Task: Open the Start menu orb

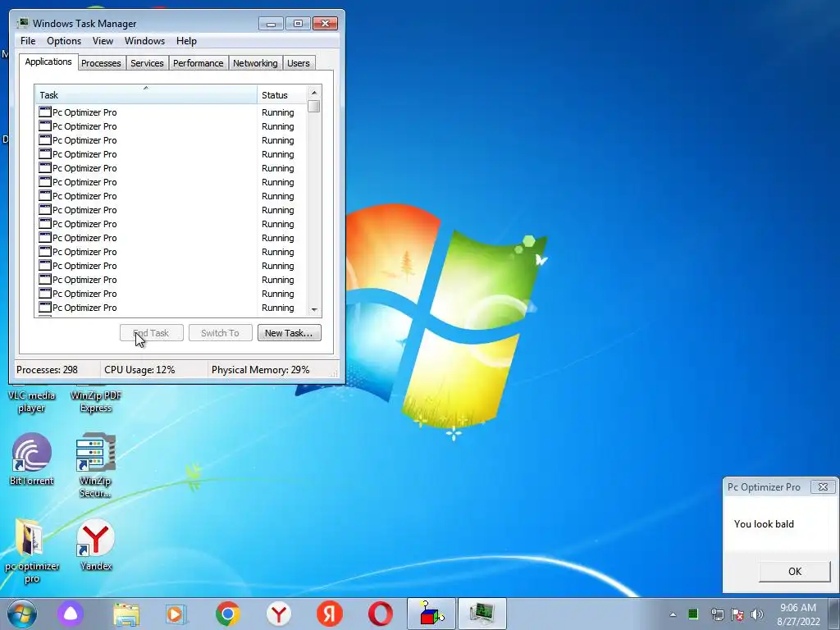Action: coord(22,614)
